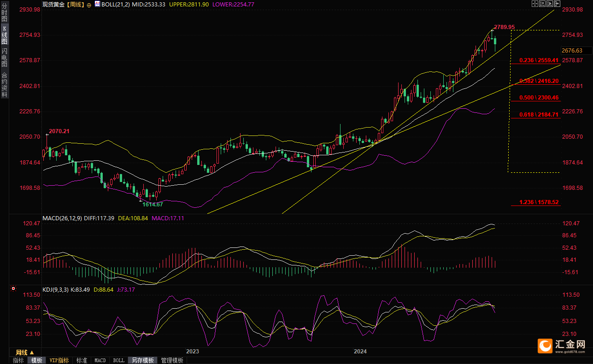Select the 0.382 Fibonacci level 2416.20
593x364 pixels.
tap(539, 81)
